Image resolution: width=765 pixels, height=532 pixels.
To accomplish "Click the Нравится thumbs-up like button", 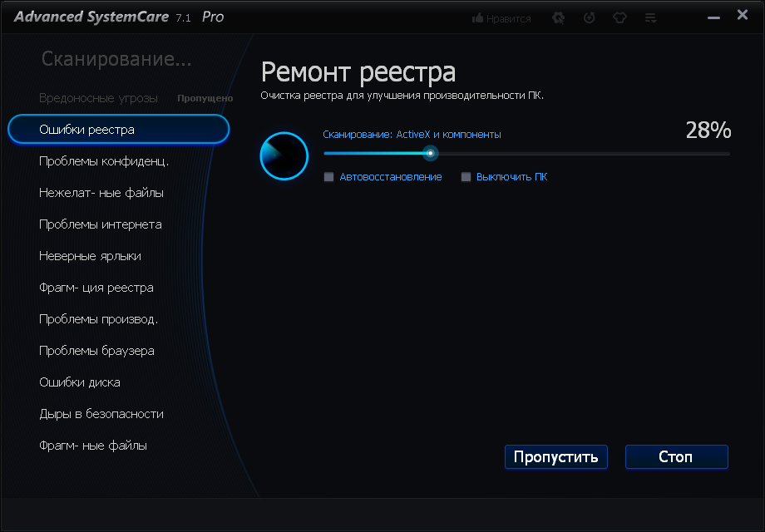I will [x=501, y=18].
